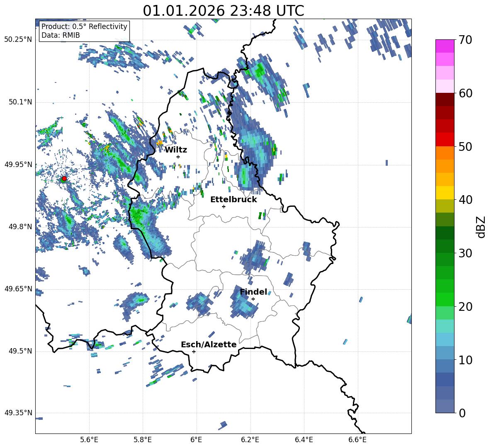Viewport: 491px width, 448px height.
Task: Click the 70 colorbar tick label
Action: (x=464, y=40)
